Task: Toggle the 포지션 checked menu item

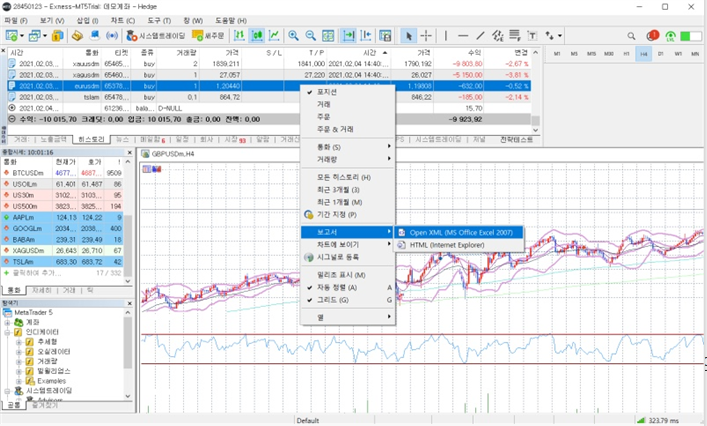Action: pyautogui.click(x=348, y=92)
